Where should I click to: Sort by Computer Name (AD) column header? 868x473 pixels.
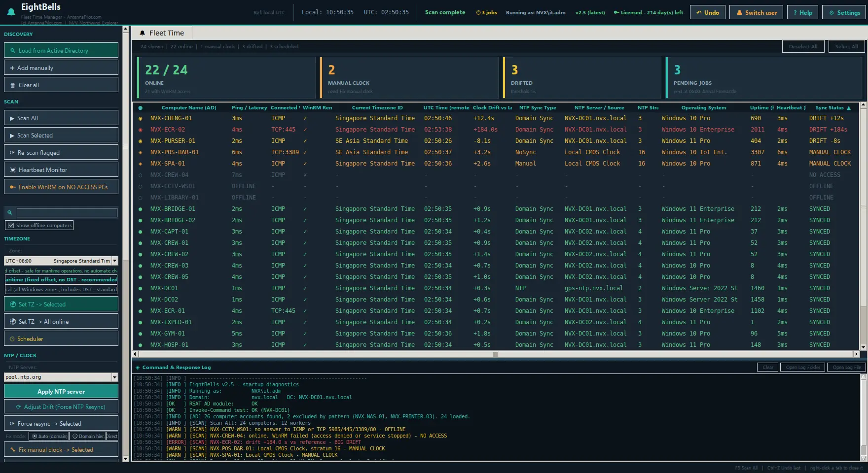tap(189, 108)
